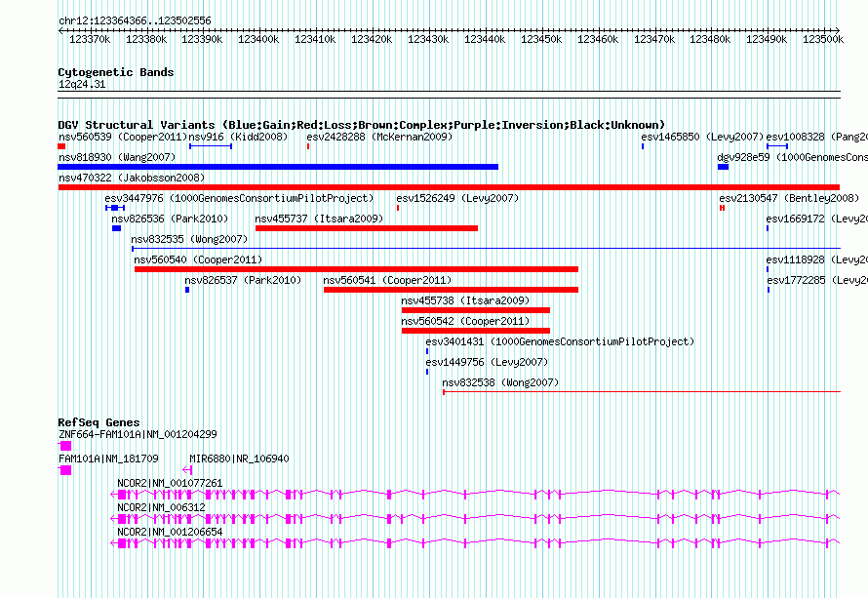Select the NCOR2 NM_001077261 gene model
Screen dimensions: 868x598
pyautogui.click(x=476, y=494)
